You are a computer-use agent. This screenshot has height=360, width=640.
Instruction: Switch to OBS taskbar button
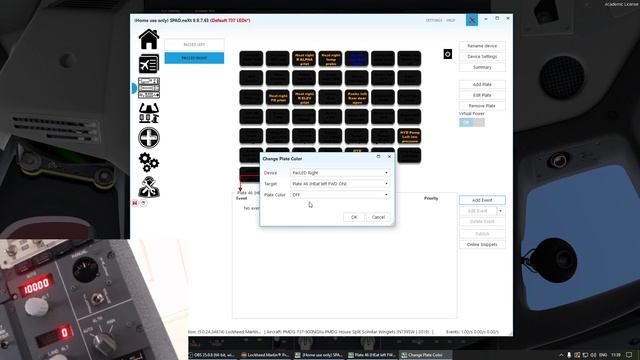[x=214, y=355]
